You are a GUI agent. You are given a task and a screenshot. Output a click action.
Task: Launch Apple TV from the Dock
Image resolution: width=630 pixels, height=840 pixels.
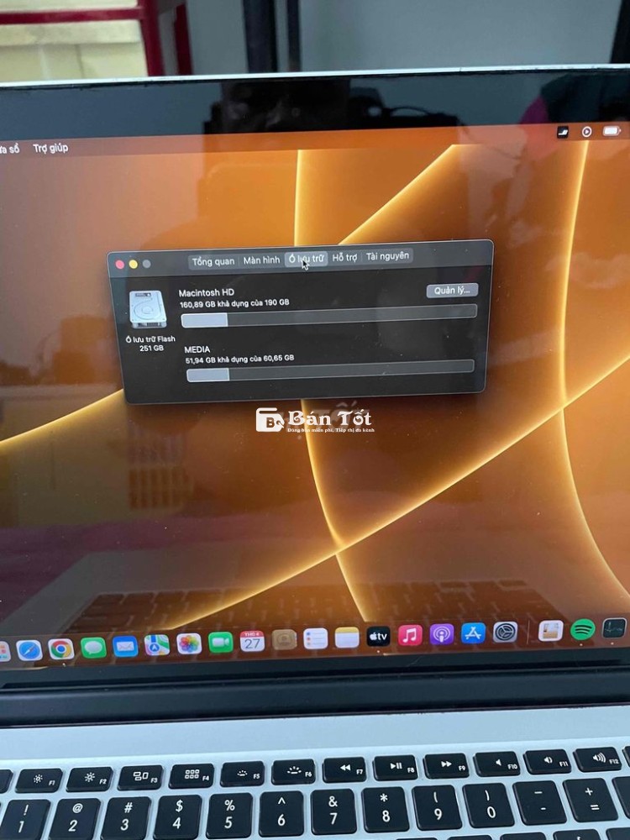[378, 637]
